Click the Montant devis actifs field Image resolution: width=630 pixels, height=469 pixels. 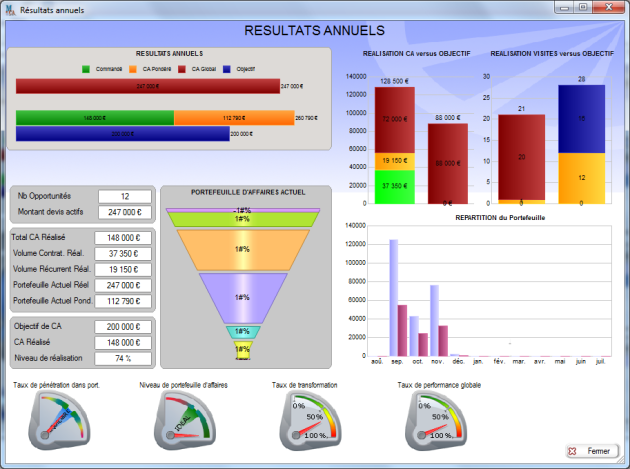click(x=125, y=212)
